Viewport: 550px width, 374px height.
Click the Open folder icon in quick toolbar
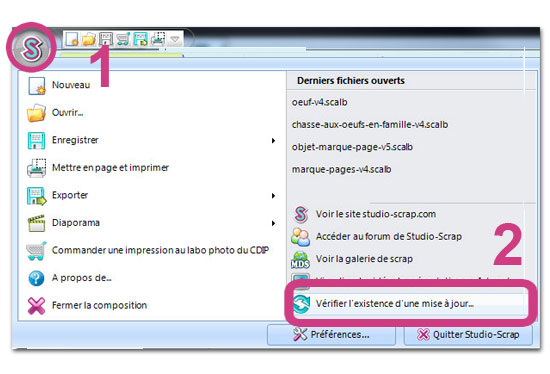(x=88, y=39)
